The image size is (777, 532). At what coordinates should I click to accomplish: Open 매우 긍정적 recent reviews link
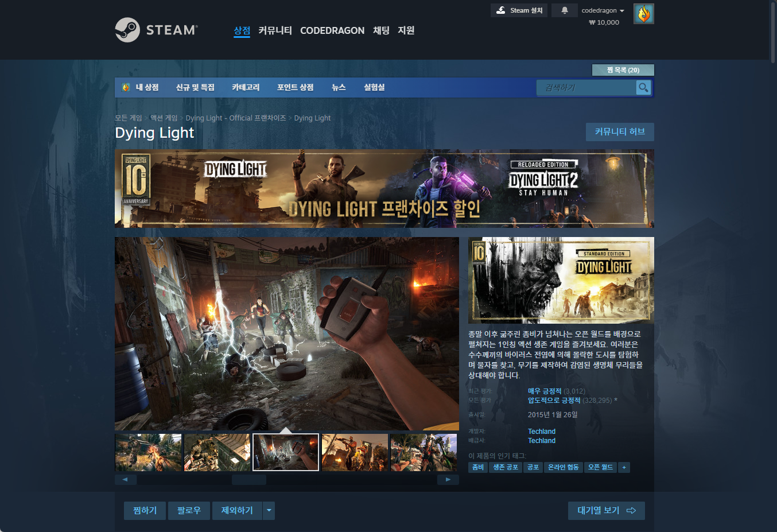click(x=545, y=391)
